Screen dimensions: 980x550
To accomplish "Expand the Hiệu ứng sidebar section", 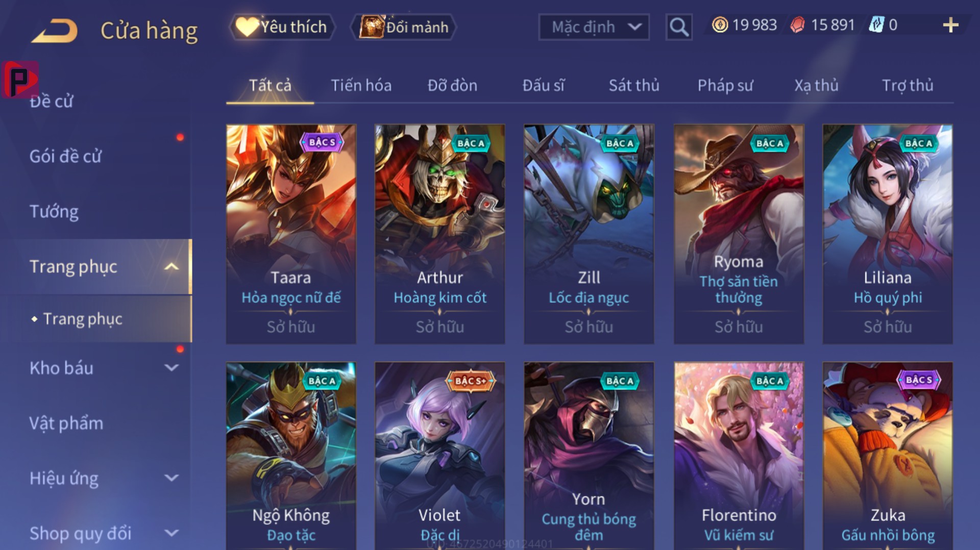I will (x=172, y=478).
